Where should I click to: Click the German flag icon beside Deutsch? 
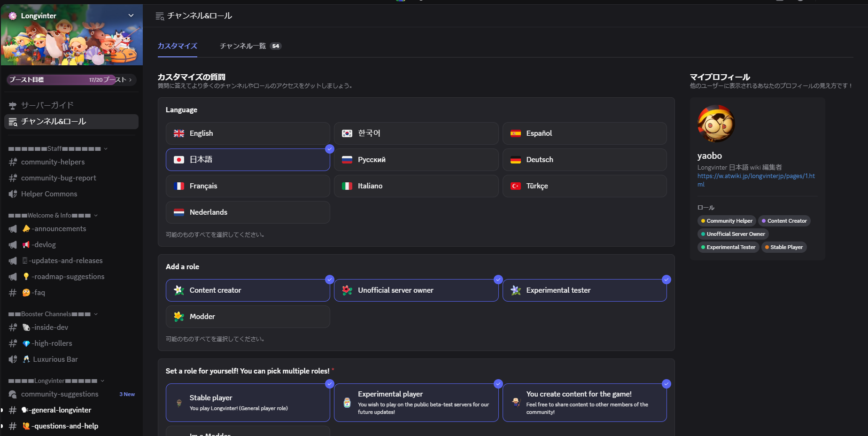[516, 160]
